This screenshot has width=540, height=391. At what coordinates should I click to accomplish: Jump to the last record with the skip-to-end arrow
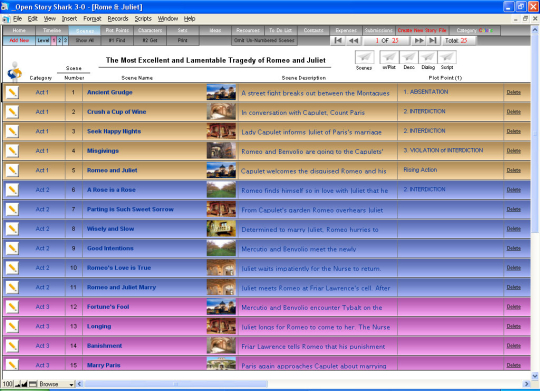[x=433, y=41]
